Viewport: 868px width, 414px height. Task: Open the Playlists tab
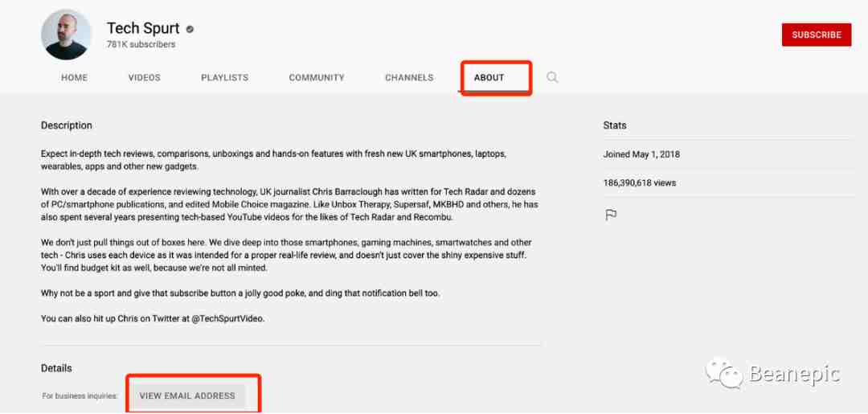pyautogui.click(x=225, y=78)
